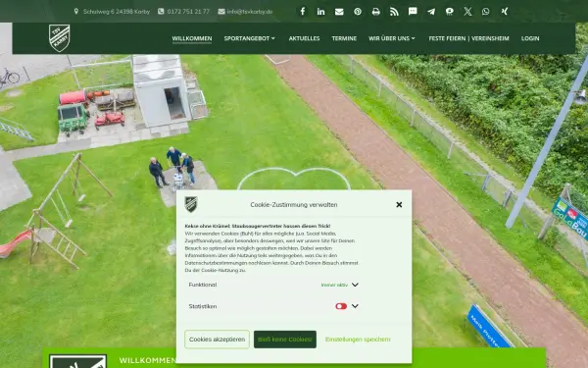Viewport: 588px width, 368px height.
Task: Open the LinkedIn icon in top bar
Action: coord(320,11)
